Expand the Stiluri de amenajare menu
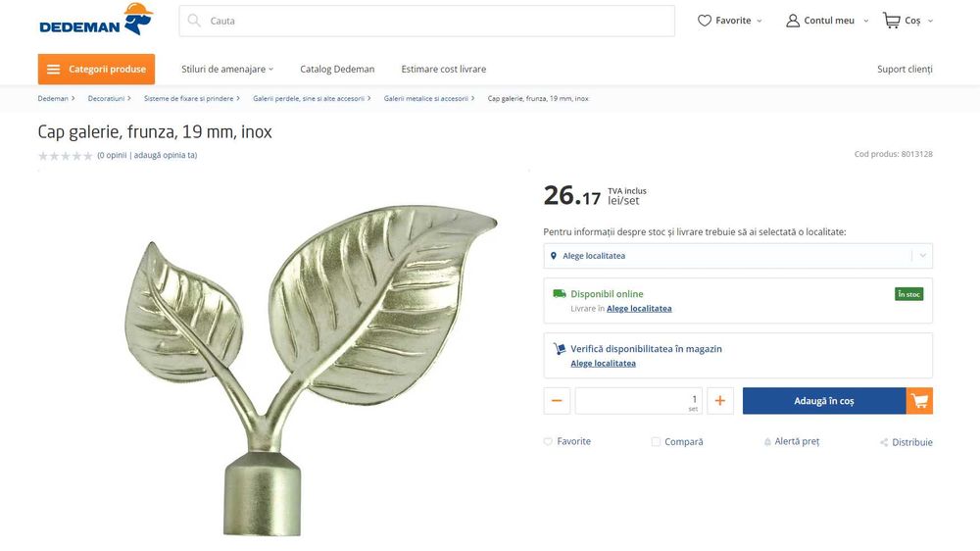 (x=227, y=70)
